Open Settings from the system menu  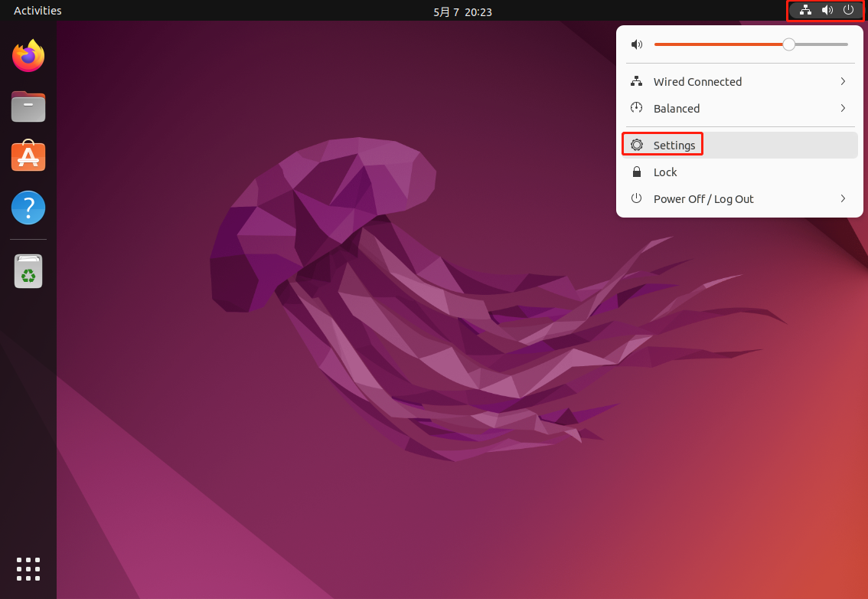(x=739, y=146)
